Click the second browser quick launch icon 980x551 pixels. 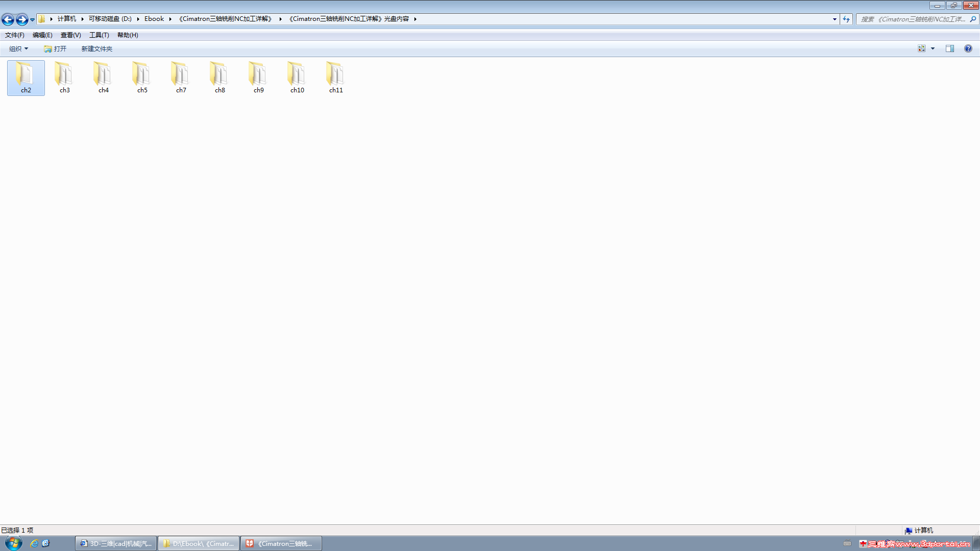(45, 544)
